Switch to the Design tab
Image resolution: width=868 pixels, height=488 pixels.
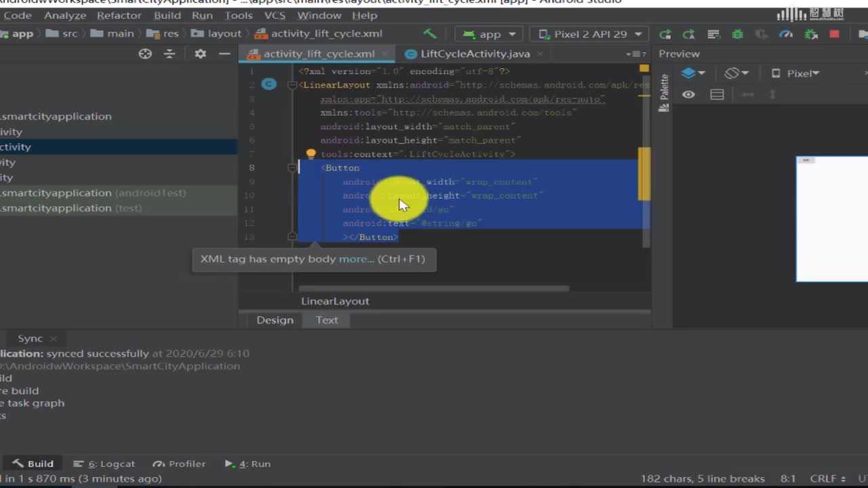[x=275, y=320]
